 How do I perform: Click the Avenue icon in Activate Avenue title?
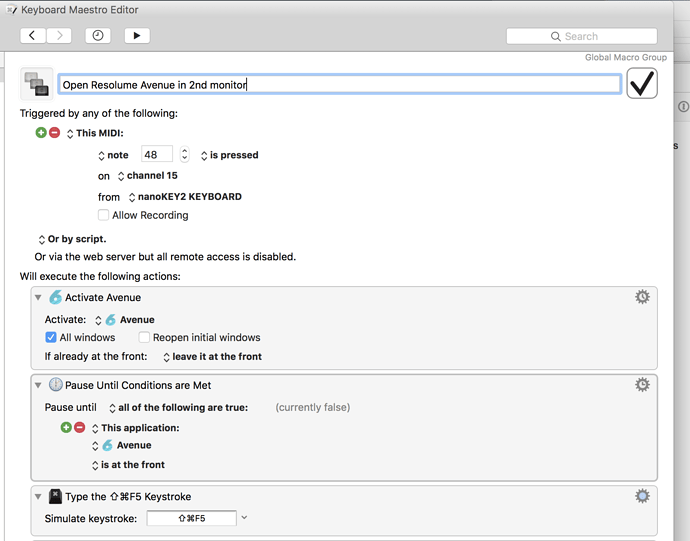click(55, 298)
